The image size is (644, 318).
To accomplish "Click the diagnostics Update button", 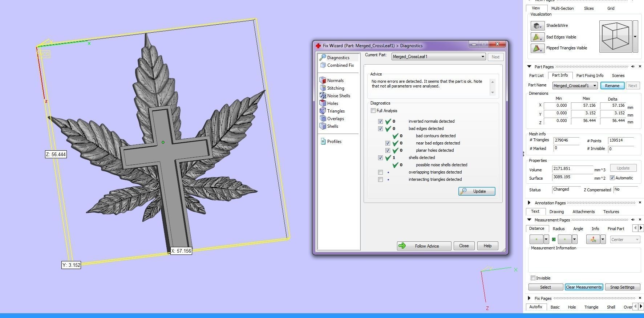I will pos(477,191).
